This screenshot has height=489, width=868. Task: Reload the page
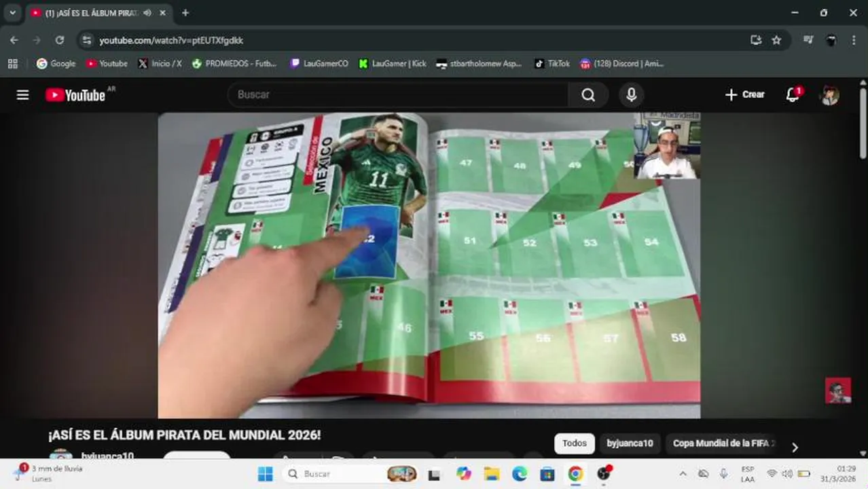(60, 40)
